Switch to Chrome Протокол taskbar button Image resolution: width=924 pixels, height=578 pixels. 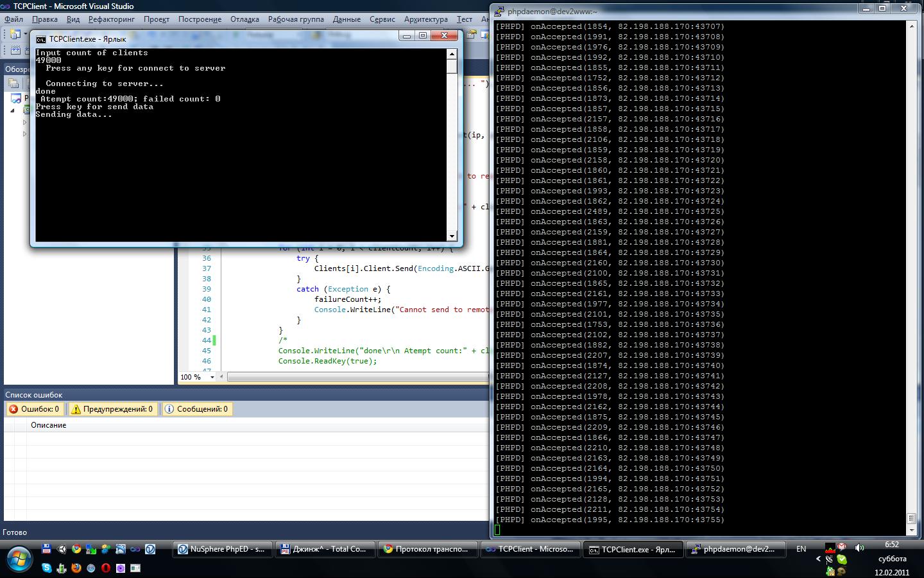click(x=427, y=549)
